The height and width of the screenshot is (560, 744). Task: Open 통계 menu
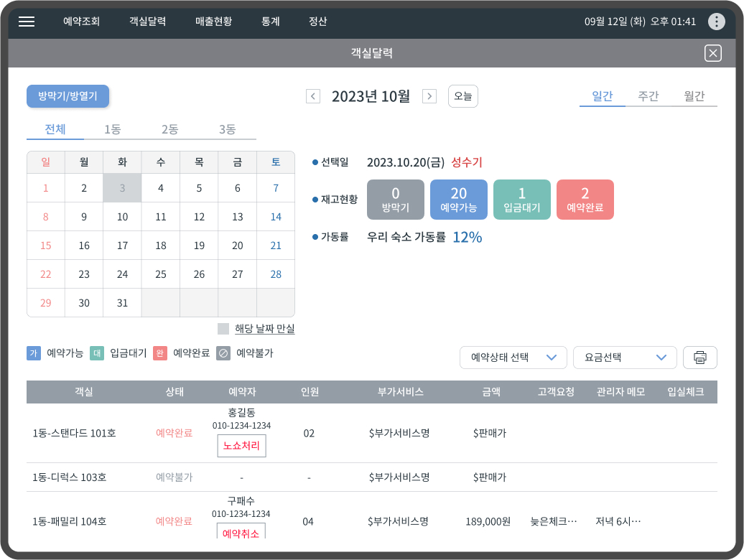pos(271,22)
